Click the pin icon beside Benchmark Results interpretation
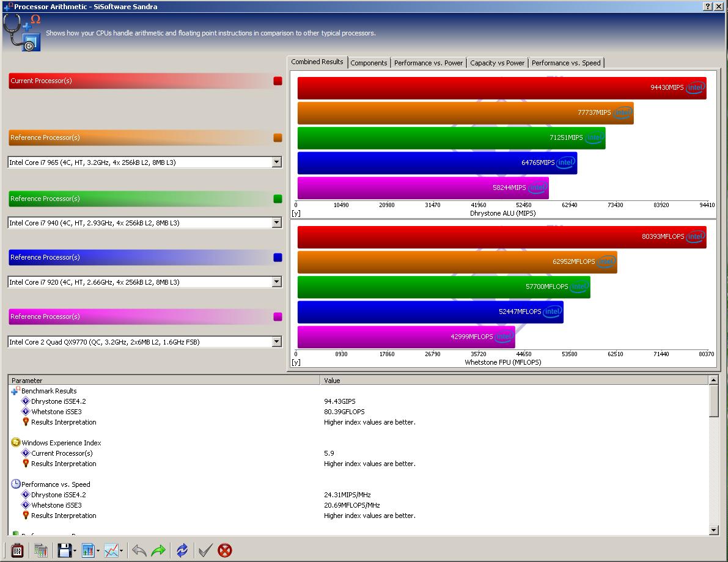This screenshot has height=562, width=728. click(26, 422)
